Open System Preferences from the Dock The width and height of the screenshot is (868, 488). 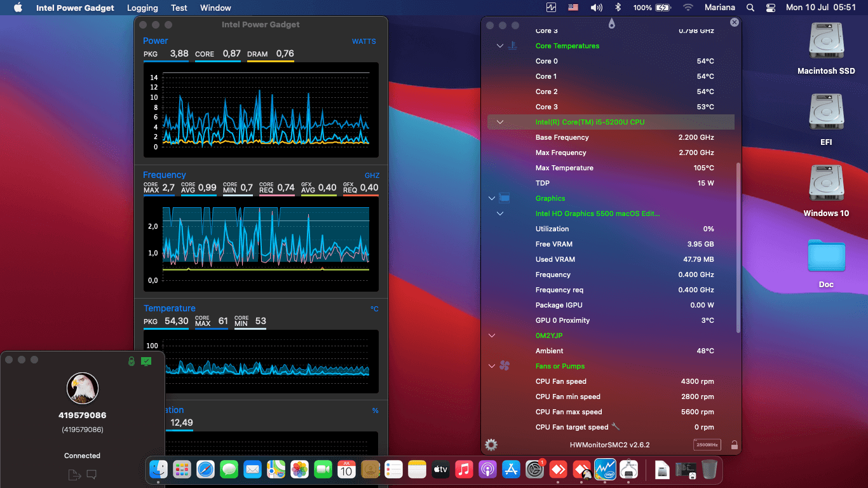pyautogui.click(x=534, y=470)
